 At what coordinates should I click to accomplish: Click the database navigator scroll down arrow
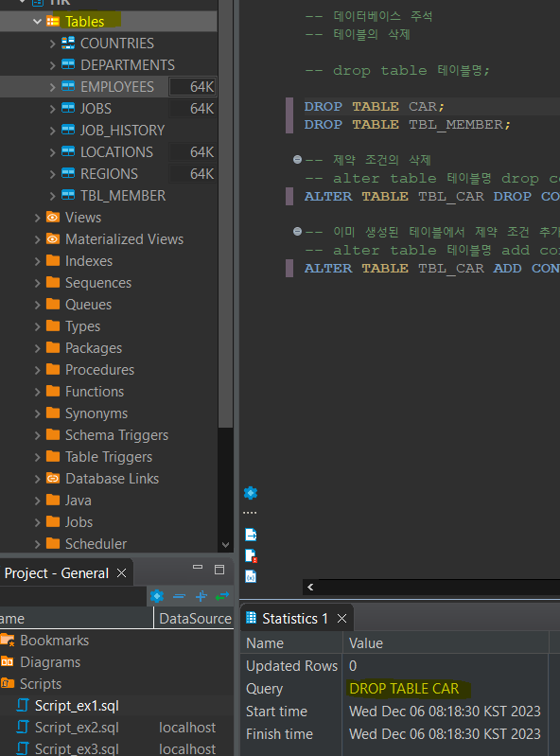point(225,544)
